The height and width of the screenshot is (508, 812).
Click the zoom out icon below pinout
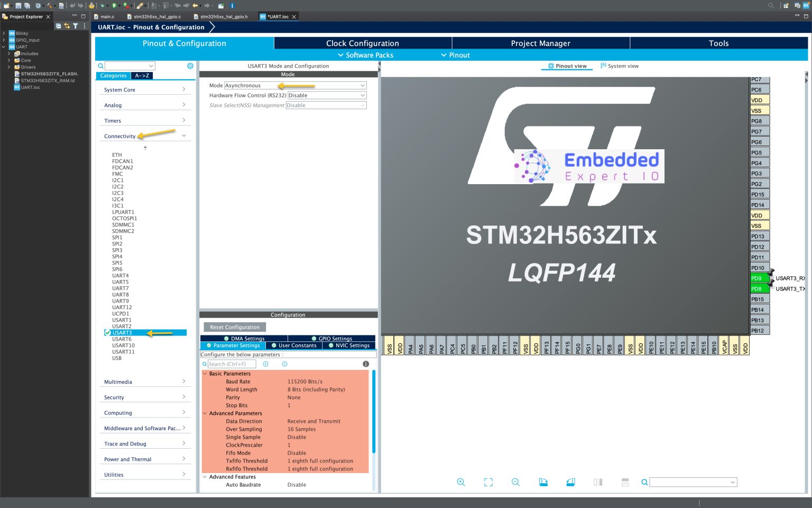[x=515, y=482]
